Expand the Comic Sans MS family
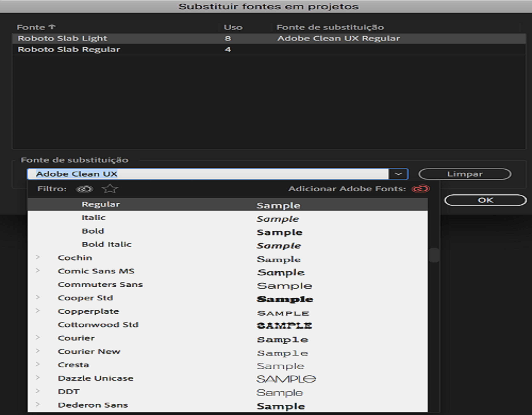This screenshot has height=415, width=532. [37, 271]
